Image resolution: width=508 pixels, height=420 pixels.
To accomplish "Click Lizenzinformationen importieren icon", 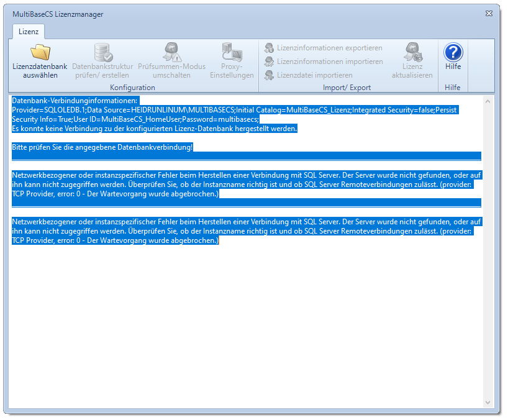I will pyautogui.click(x=269, y=62).
